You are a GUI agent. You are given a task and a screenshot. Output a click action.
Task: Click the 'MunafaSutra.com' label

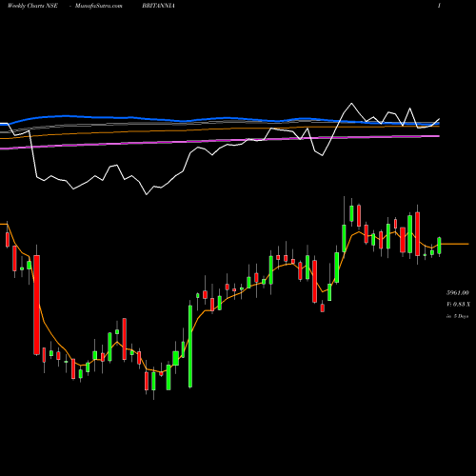pyautogui.click(x=99, y=6)
